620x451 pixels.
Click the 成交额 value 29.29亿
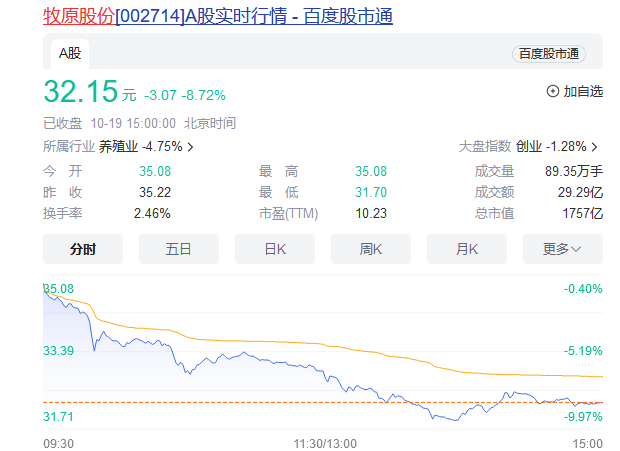pyautogui.click(x=580, y=192)
